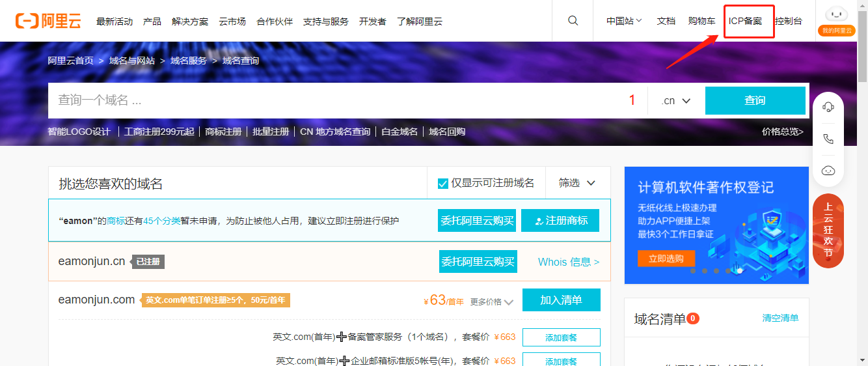Go to 文档 page

click(666, 21)
